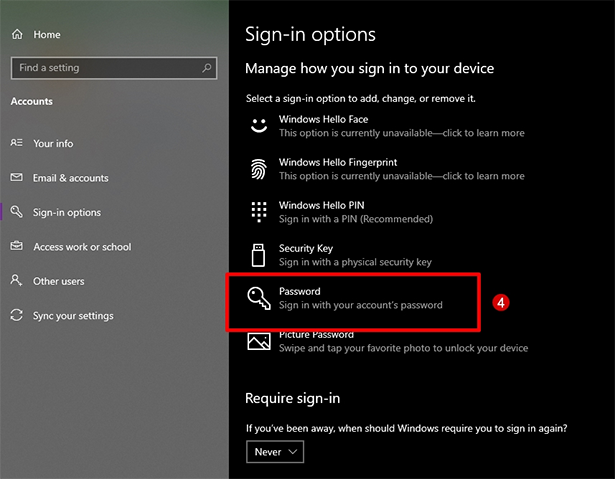The image size is (615, 479).
Task: Click the Windows Hello Fingerprint icon
Action: coord(259,169)
